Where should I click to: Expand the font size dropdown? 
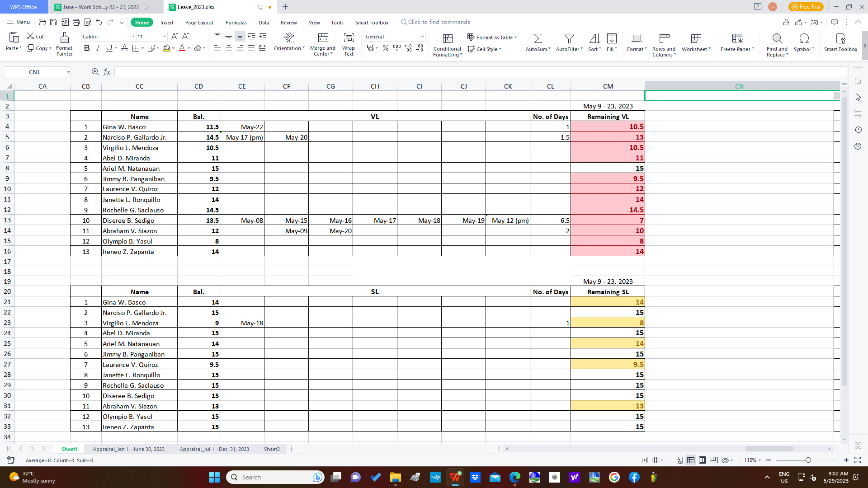[x=165, y=37]
